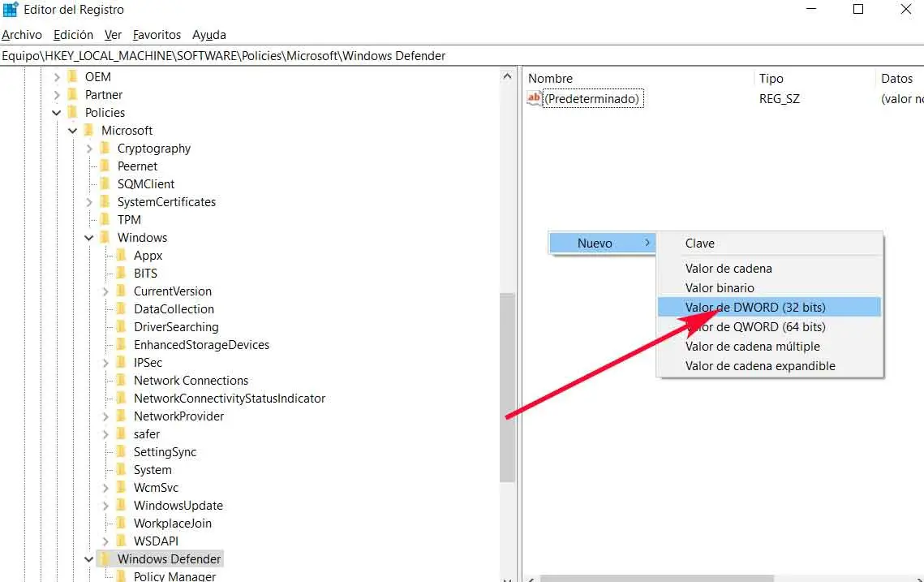
Task: Click REG_SZ type of Predeterminado
Action: tap(779, 98)
